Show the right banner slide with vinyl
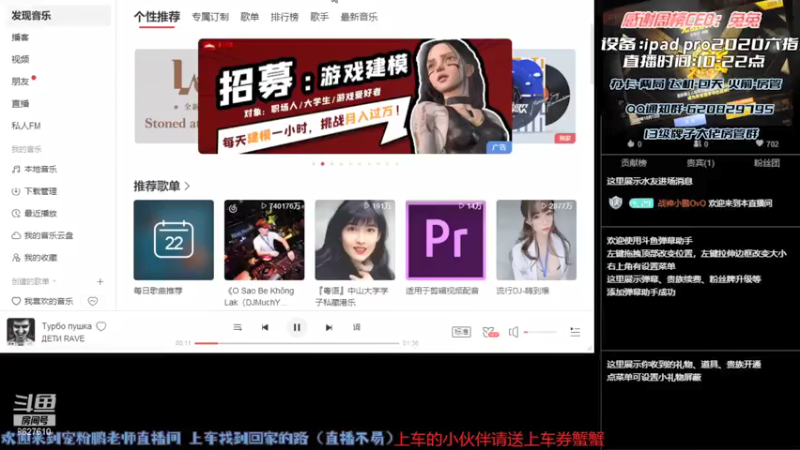The height and width of the screenshot is (450, 800). (x=544, y=96)
